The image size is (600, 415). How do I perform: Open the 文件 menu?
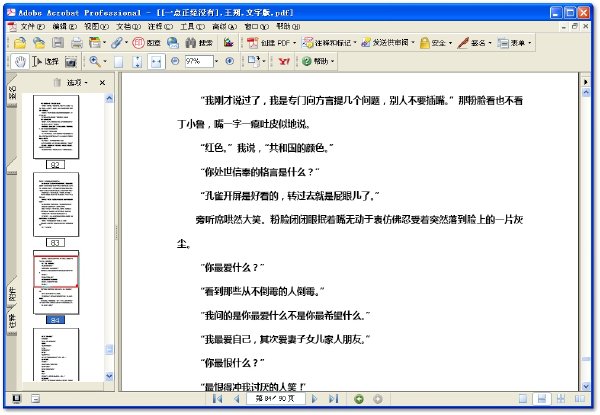(x=32, y=26)
